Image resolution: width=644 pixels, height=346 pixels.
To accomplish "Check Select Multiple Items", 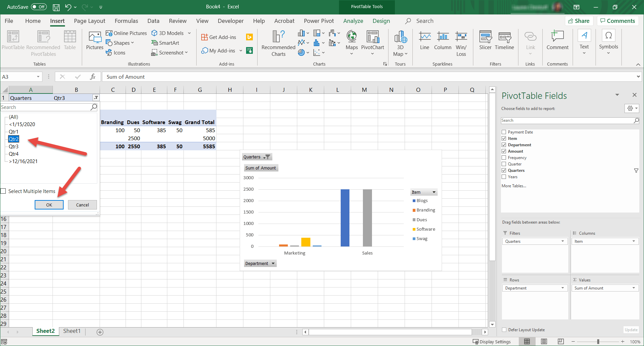I will point(3,191).
